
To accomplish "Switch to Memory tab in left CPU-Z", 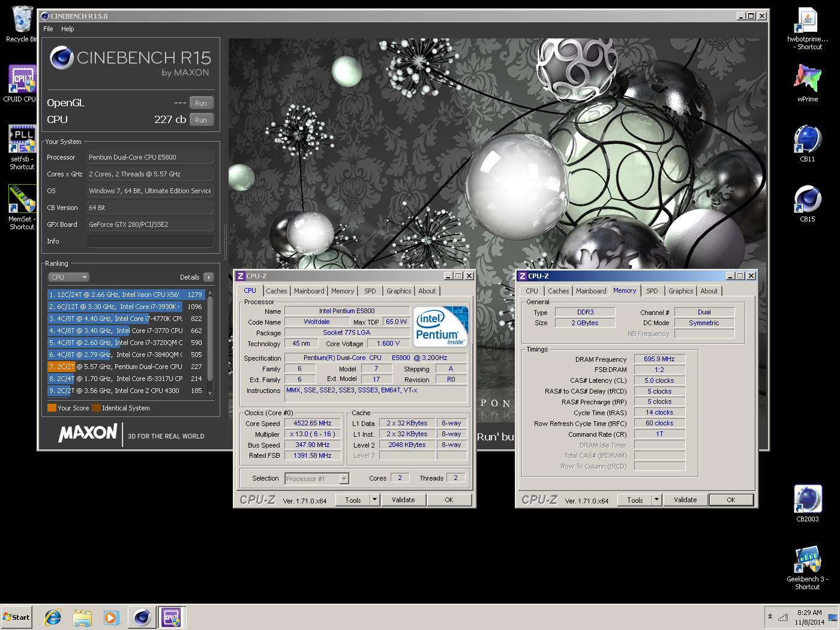I will coord(343,291).
